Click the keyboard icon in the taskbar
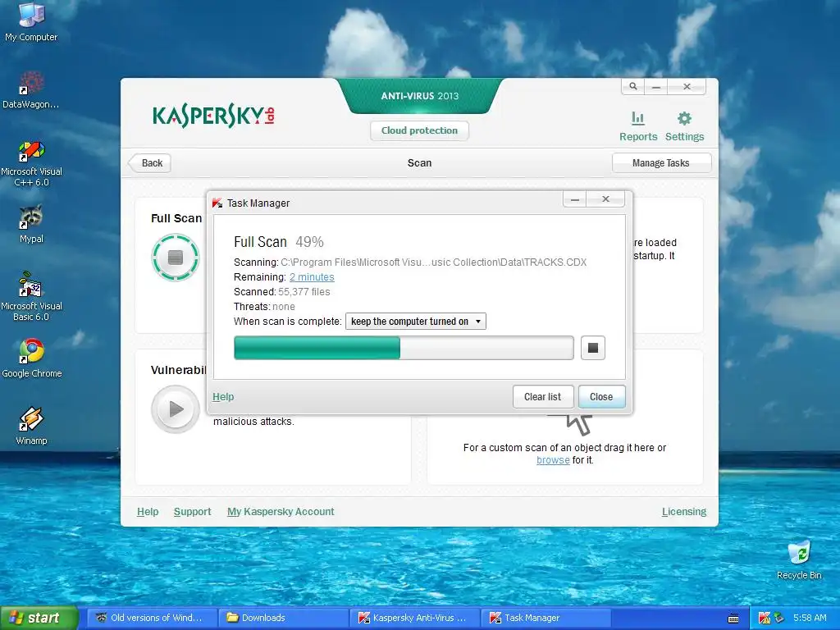The height and width of the screenshot is (630, 840). [x=733, y=619]
